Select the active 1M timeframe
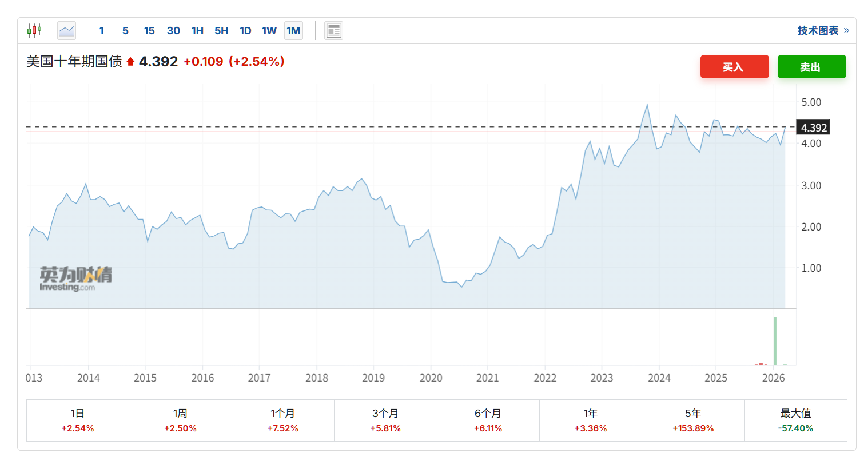 293,31
